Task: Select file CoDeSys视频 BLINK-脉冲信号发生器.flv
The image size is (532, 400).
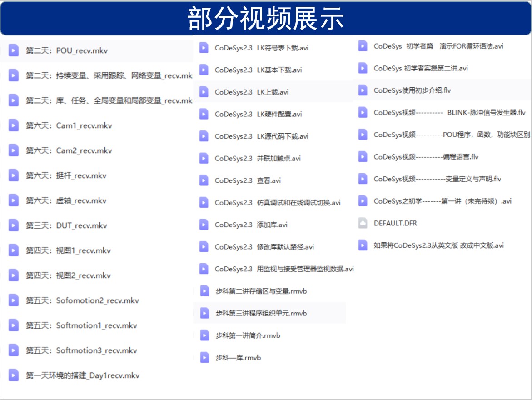Action: pyautogui.click(x=450, y=112)
